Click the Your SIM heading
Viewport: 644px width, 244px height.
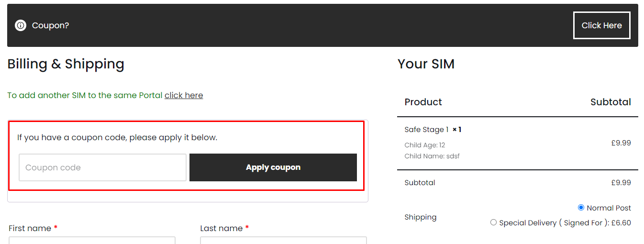point(426,64)
